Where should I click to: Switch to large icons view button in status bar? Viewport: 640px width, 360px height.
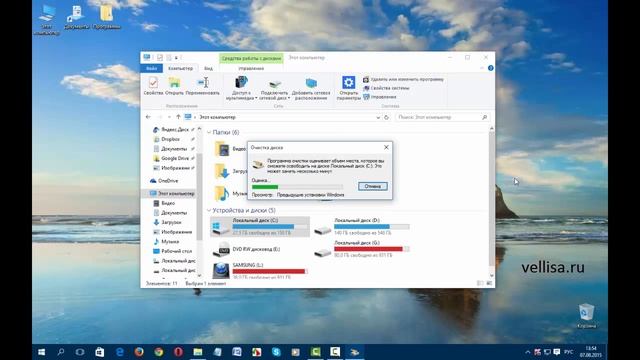point(489,283)
